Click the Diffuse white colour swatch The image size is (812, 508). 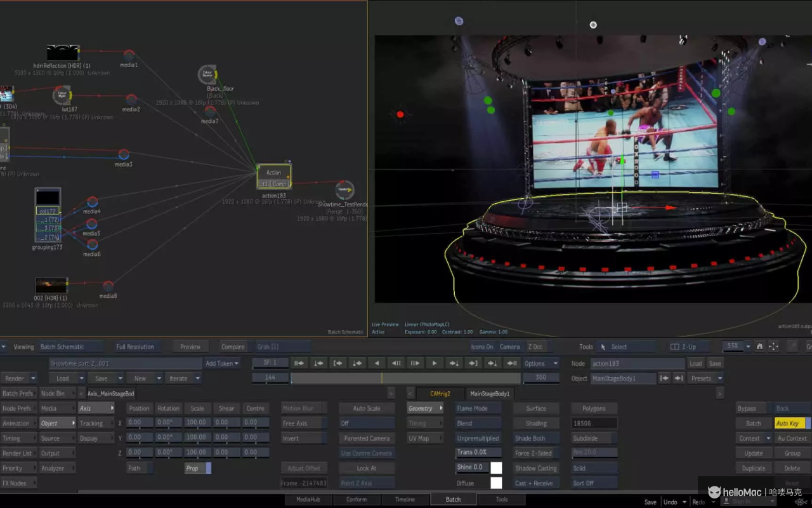tap(496, 483)
